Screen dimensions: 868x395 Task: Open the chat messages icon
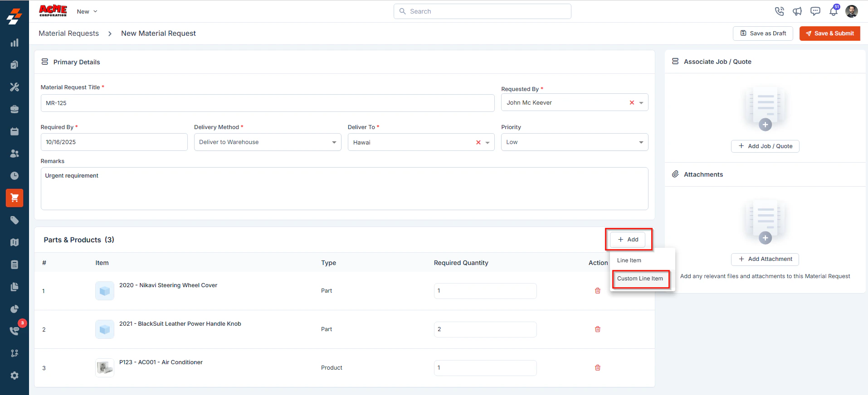point(815,11)
